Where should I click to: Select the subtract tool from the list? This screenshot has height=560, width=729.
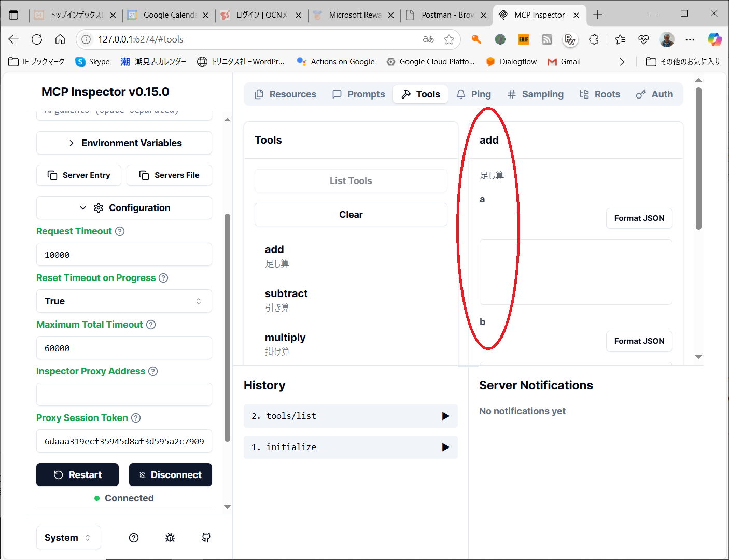pyautogui.click(x=286, y=300)
